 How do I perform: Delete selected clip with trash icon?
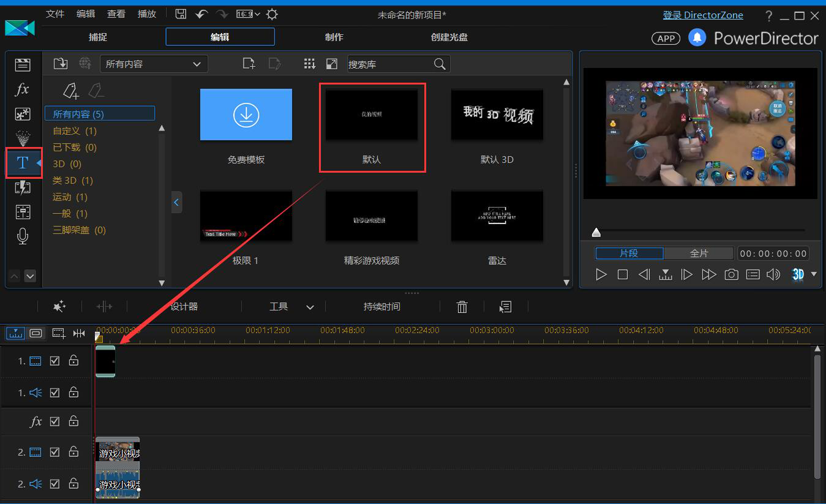(462, 307)
